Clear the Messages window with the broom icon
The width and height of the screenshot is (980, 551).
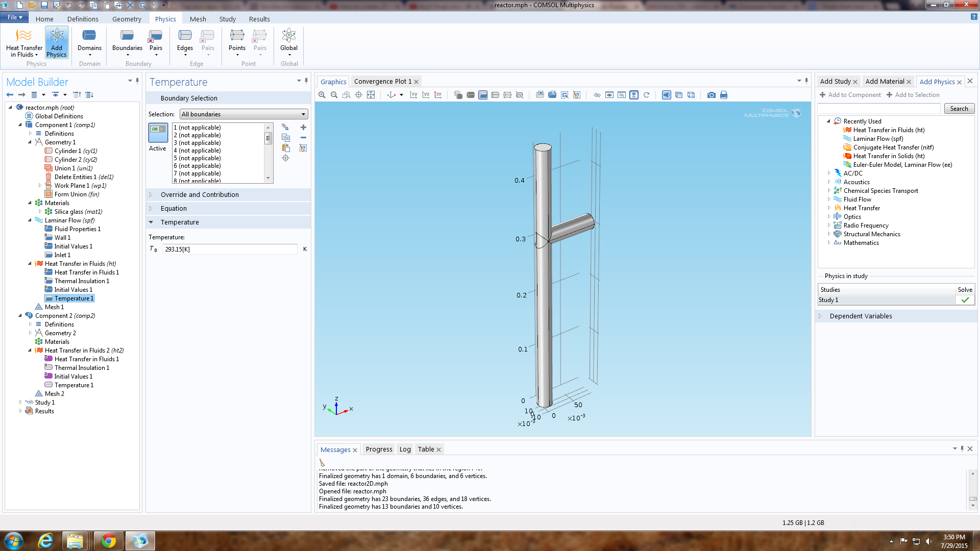(322, 463)
